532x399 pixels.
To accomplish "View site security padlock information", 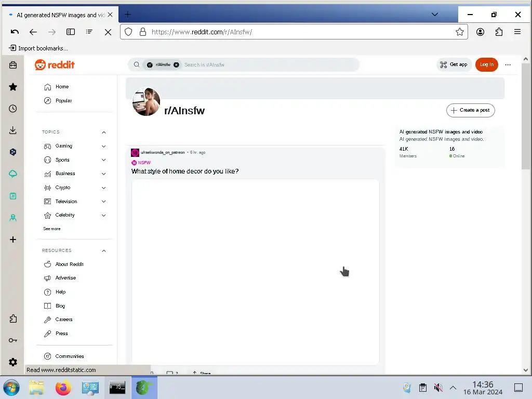I will [x=143, y=32].
